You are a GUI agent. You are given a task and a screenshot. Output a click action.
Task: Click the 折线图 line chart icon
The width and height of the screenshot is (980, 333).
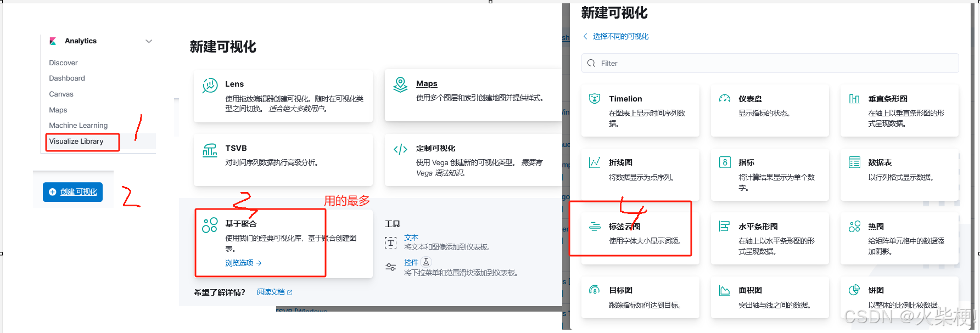[x=595, y=162]
